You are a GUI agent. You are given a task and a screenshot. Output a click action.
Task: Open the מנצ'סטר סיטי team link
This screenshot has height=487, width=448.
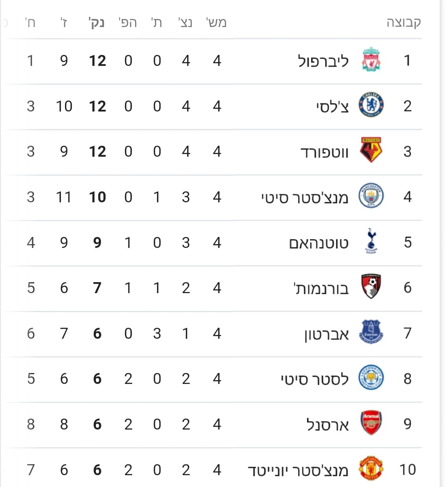coord(305,198)
